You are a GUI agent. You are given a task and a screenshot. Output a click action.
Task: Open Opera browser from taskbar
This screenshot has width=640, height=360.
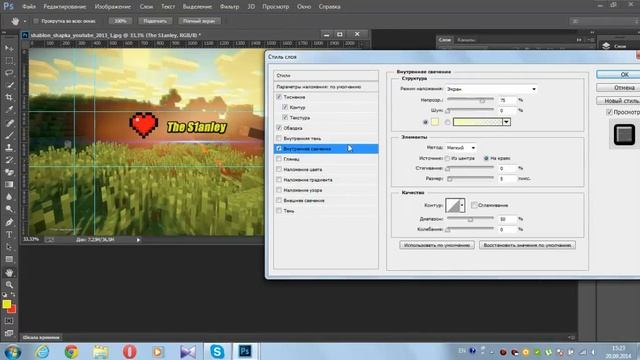point(129,351)
